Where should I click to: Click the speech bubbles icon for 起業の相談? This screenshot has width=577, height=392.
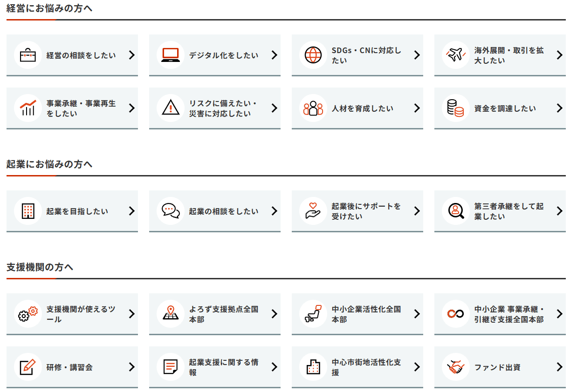point(171,211)
